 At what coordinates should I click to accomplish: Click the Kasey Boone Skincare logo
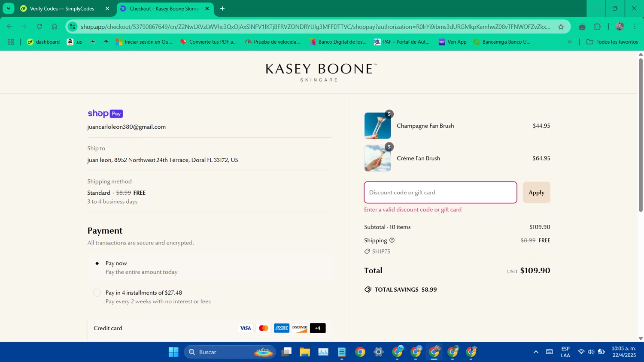pos(321,72)
